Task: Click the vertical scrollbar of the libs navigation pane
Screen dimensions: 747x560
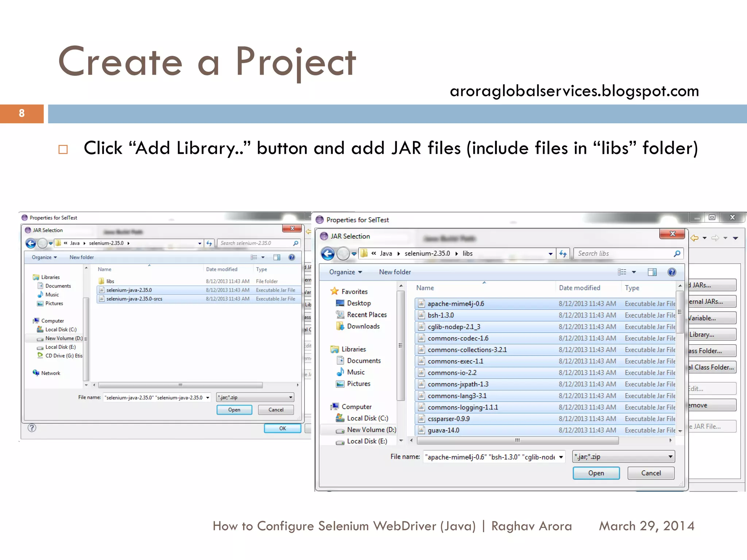Action: [401, 346]
